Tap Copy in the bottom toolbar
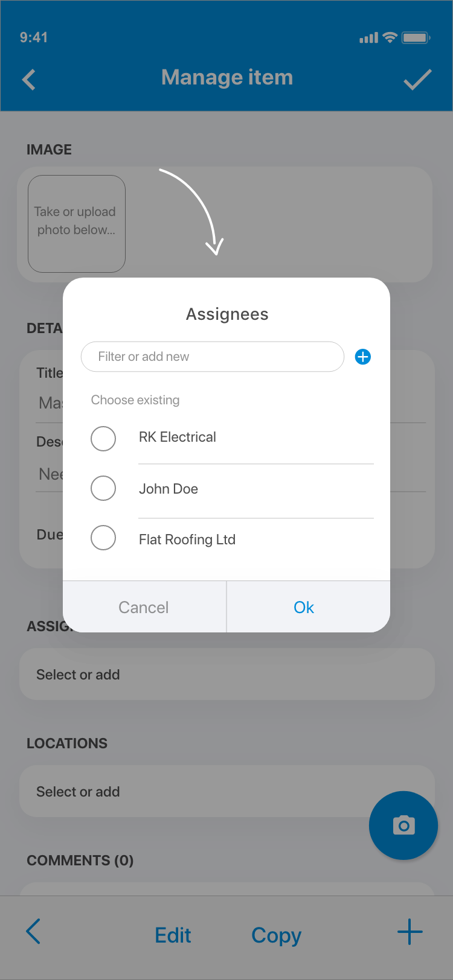 click(x=276, y=935)
